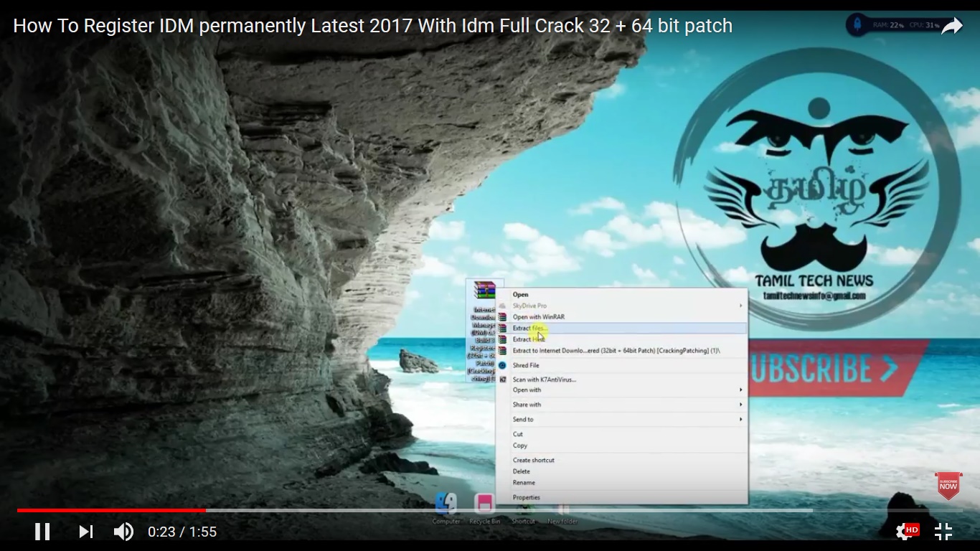Open the video title link
Screen dimensions: 980x551
click(373, 26)
